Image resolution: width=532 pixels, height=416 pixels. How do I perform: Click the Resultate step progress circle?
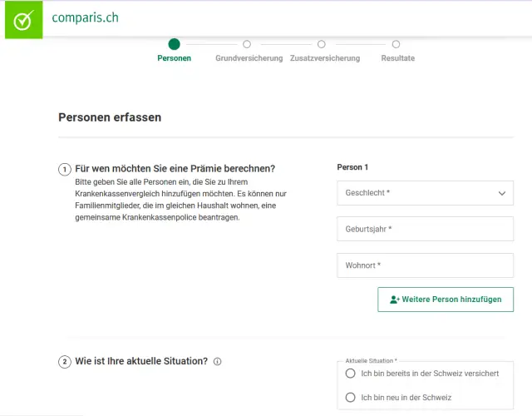tap(396, 44)
